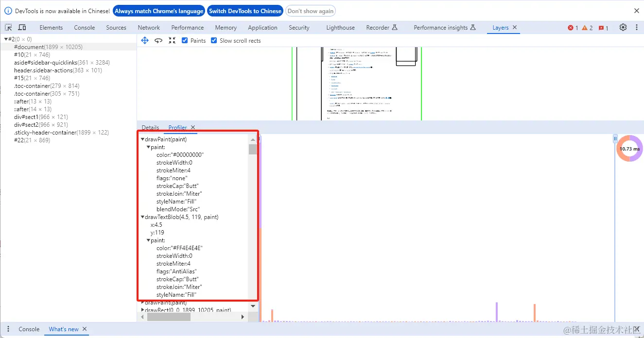
Task: Open the Performance tab
Action: [x=188, y=28]
